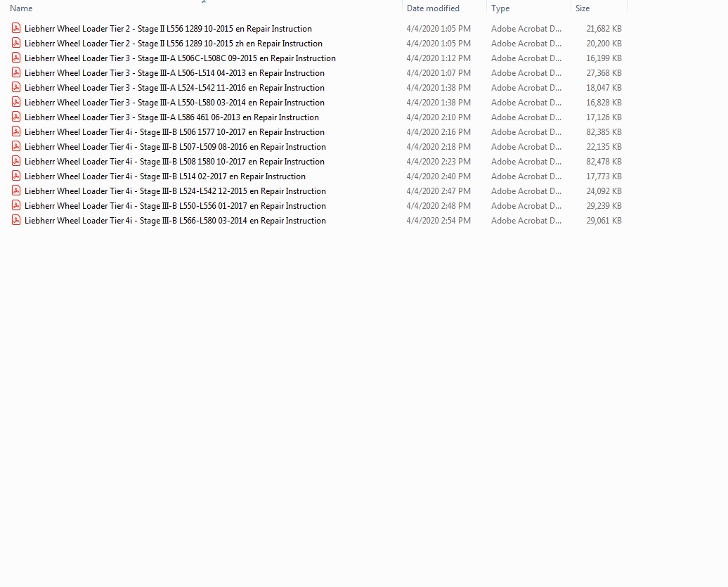Click PDF icon for L586 461 06-2013 file
Image resolution: width=728 pixels, height=587 pixels.
(x=16, y=117)
